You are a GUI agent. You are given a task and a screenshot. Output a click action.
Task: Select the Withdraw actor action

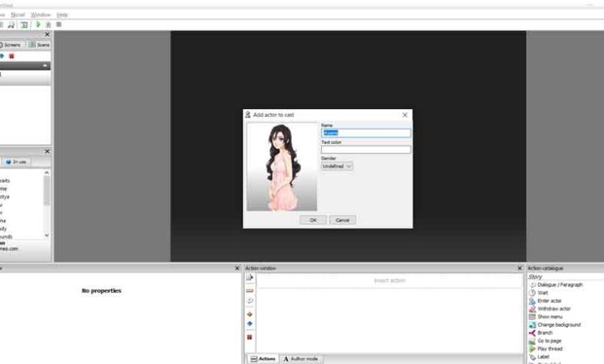tap(550, 309)
